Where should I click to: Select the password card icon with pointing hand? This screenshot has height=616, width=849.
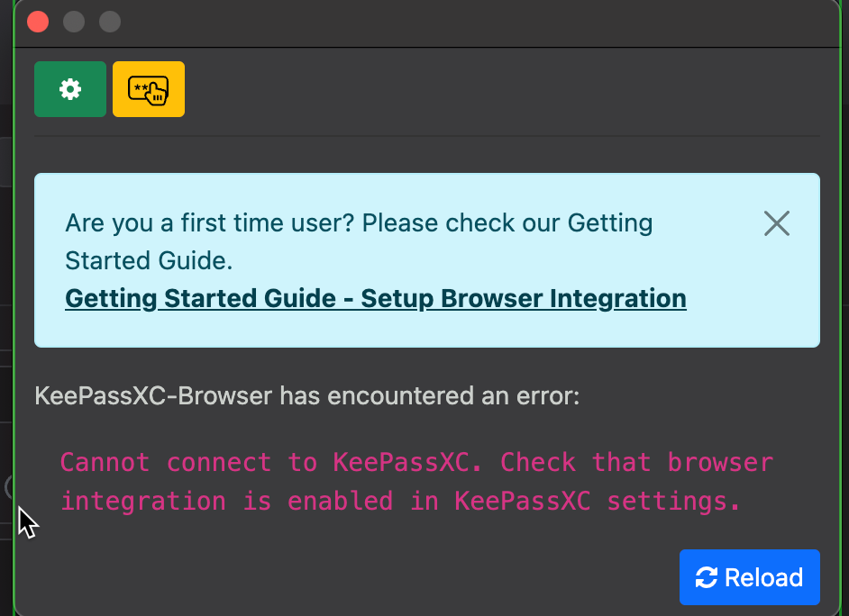click(148, 89)
